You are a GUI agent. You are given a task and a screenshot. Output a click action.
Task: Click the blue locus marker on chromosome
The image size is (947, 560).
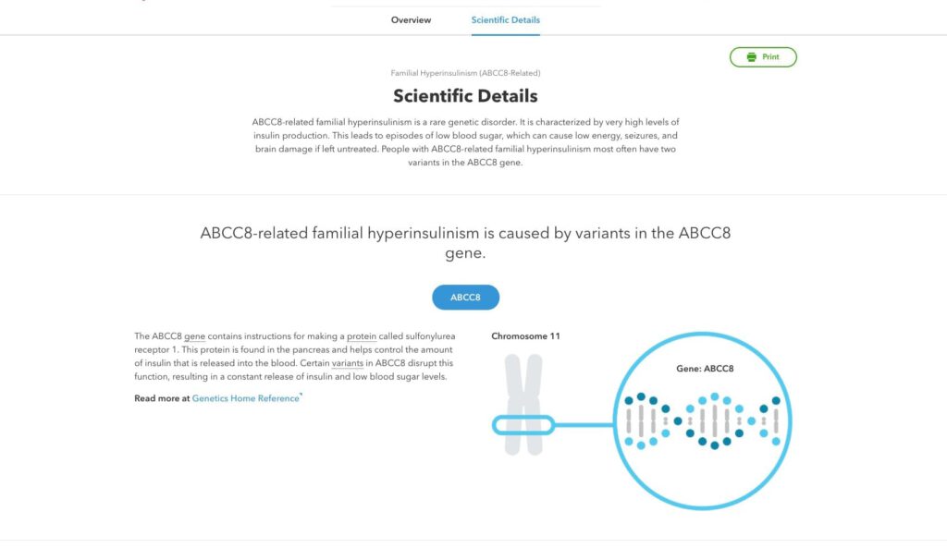523,425
